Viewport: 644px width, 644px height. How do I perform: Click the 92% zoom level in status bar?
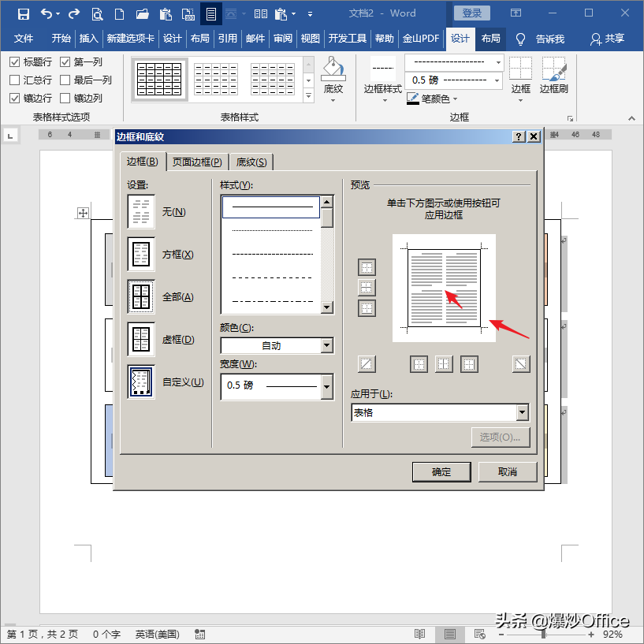click(x=612, y=634)
